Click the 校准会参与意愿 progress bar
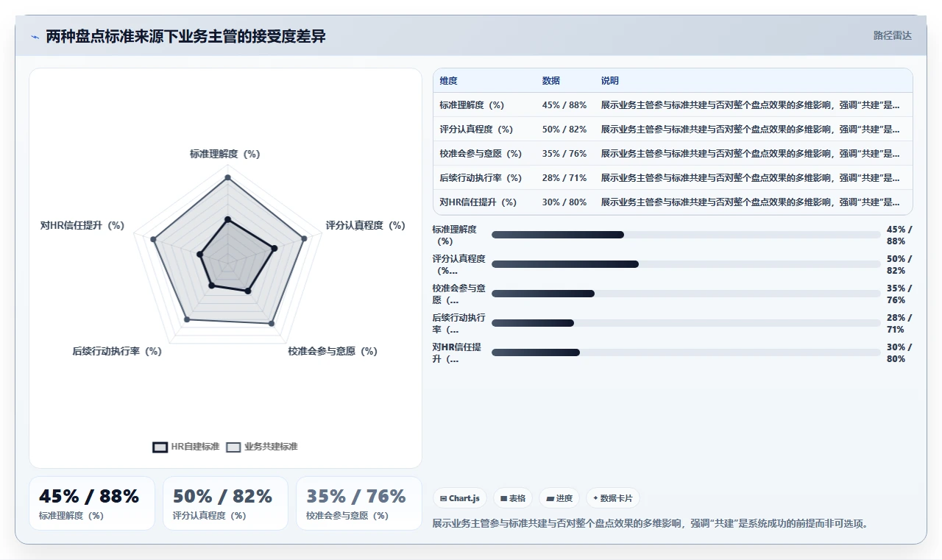Image resolution: width=942 pixels, height=560 pixels. [686, 294]
